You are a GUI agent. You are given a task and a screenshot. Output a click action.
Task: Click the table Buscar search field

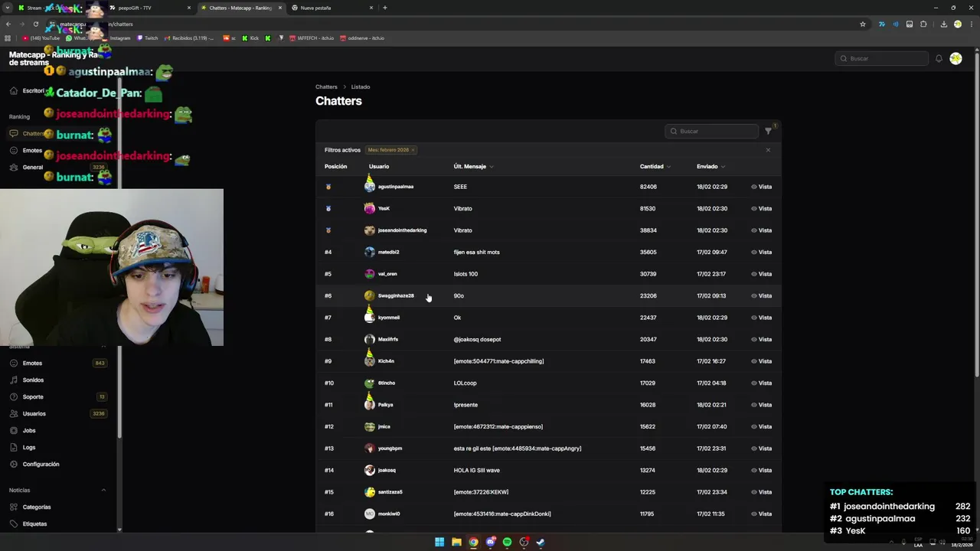point(711,131)
